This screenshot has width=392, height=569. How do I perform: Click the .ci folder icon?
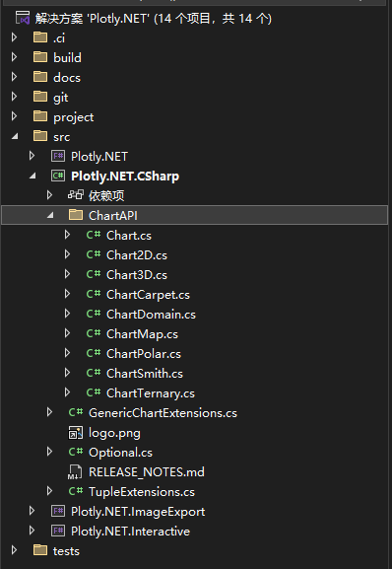(40, 37)
